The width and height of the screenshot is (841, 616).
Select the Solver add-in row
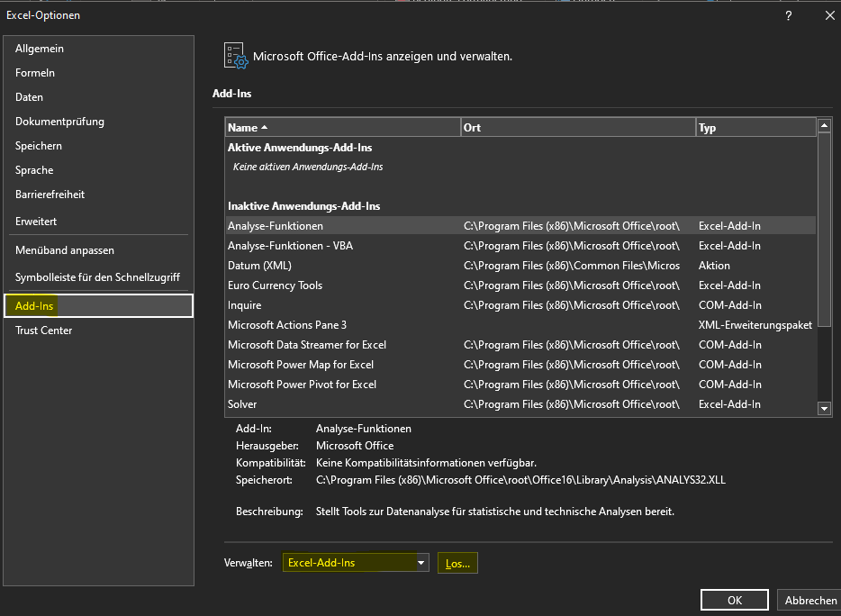tap(520, 404)
